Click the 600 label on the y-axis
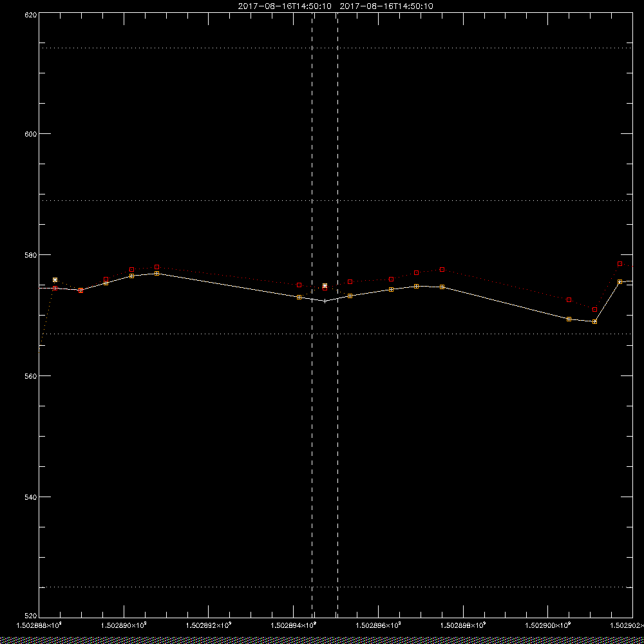Image resolution: width=644 pixels, height=644 pixels. point(31,134)
